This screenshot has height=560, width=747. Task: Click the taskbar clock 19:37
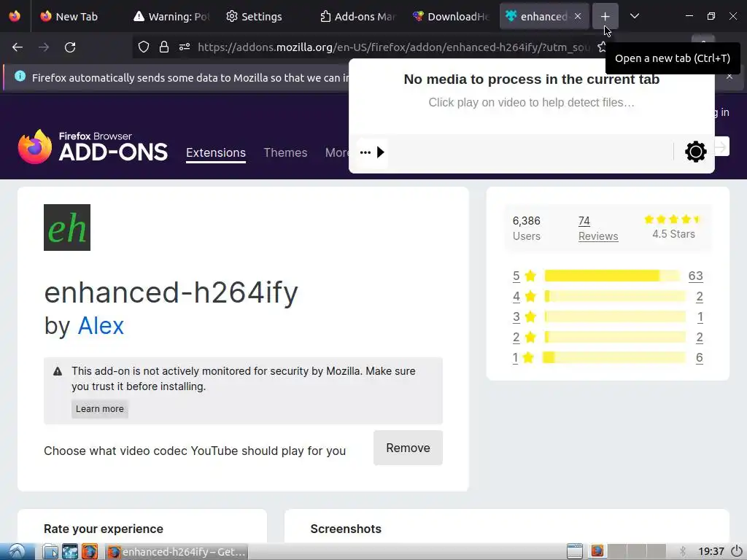pos(711,551)
